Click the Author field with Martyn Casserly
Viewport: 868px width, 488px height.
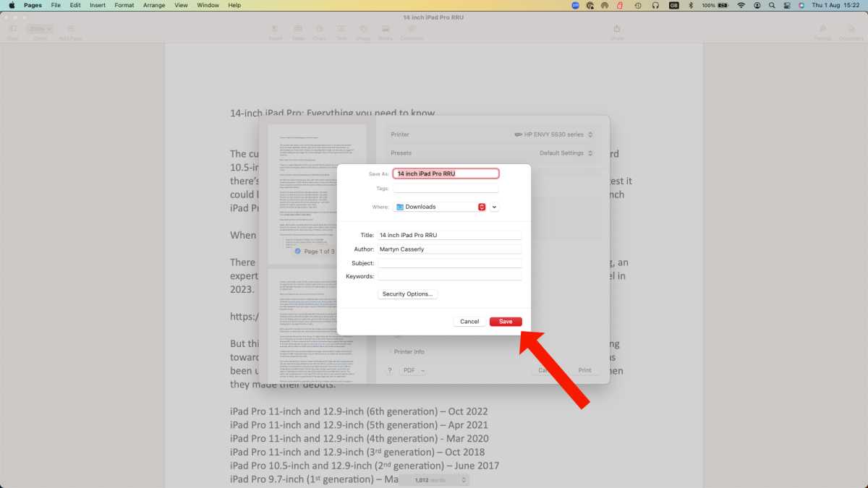(449, 249)
